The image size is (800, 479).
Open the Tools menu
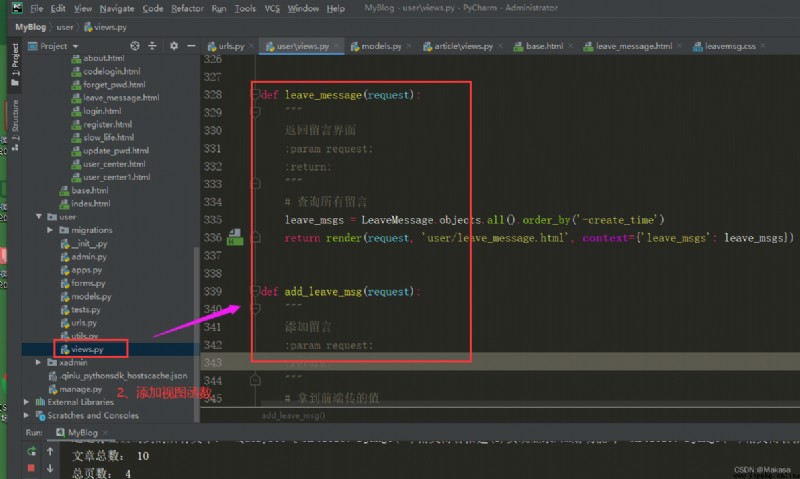coord(245,8)
